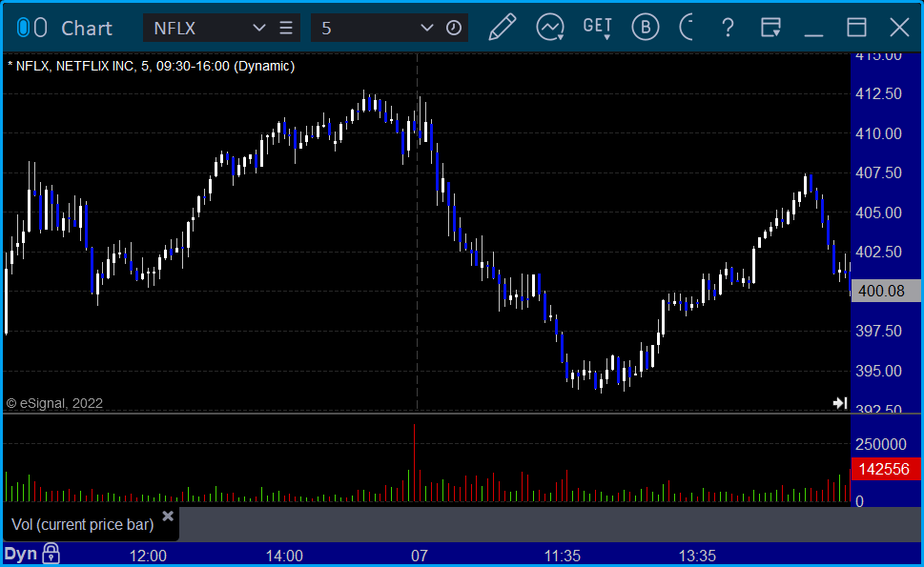Click the blue-filled link pill icon
Screen dimensions: 924x567
coord(23,28)
